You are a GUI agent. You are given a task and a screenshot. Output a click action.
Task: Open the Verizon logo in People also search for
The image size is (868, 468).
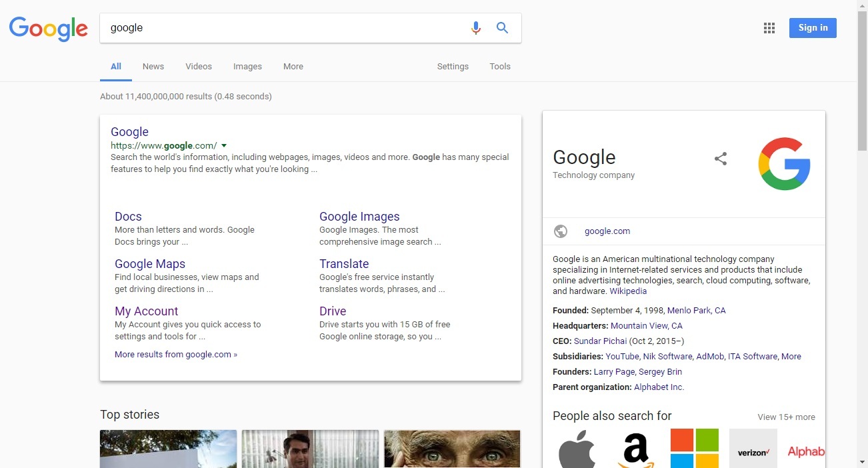753,449
